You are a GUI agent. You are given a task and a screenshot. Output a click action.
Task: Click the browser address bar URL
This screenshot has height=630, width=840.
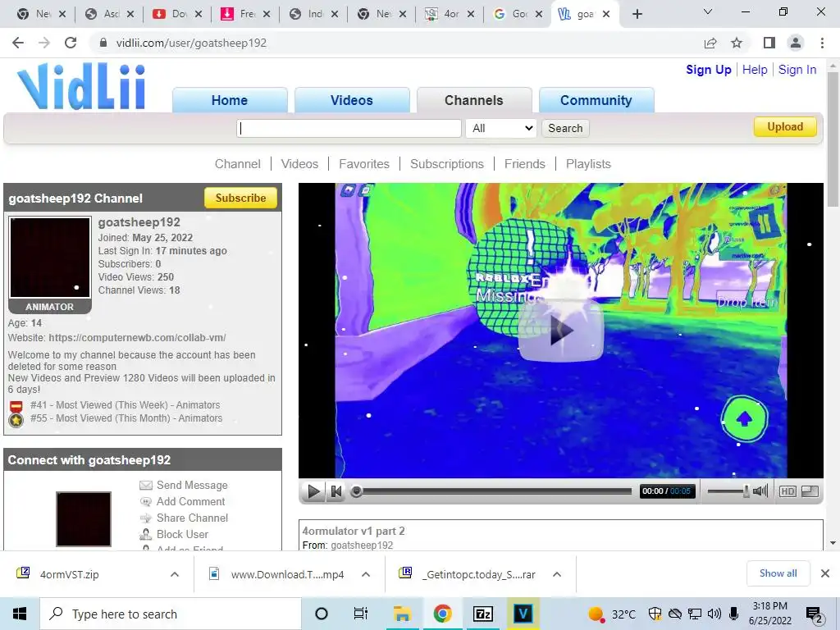191,43
